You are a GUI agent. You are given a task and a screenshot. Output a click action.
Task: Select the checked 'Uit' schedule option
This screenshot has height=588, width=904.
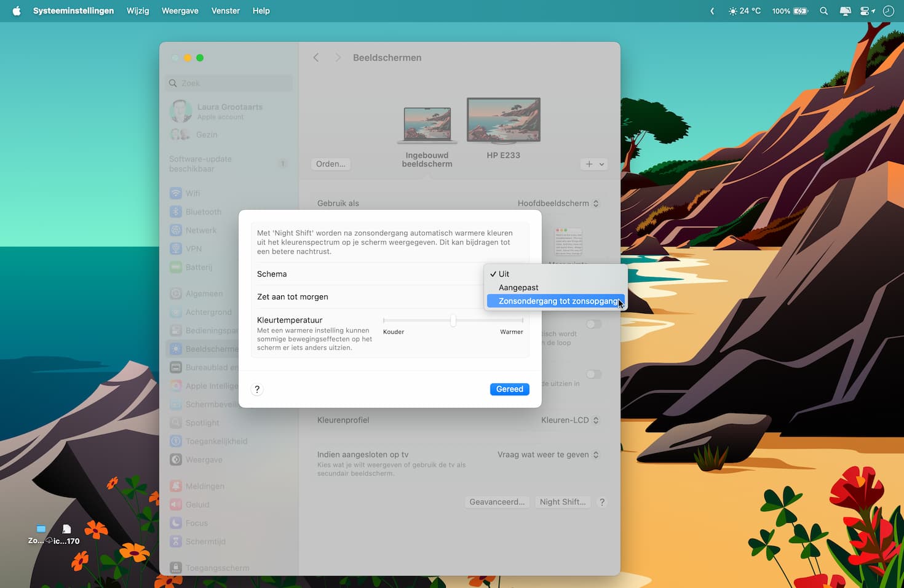click(504, 274)
